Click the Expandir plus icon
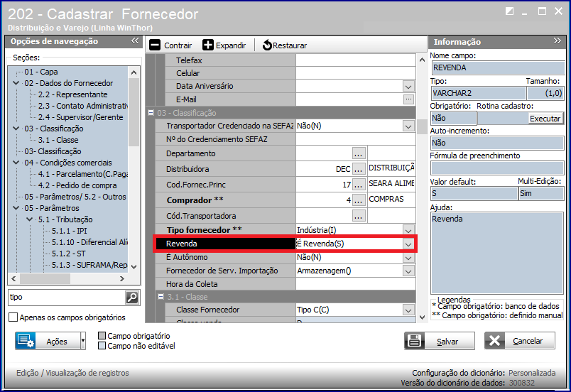Image resolution: width=571 pixels, height=392 pixels. pos(208,45)
